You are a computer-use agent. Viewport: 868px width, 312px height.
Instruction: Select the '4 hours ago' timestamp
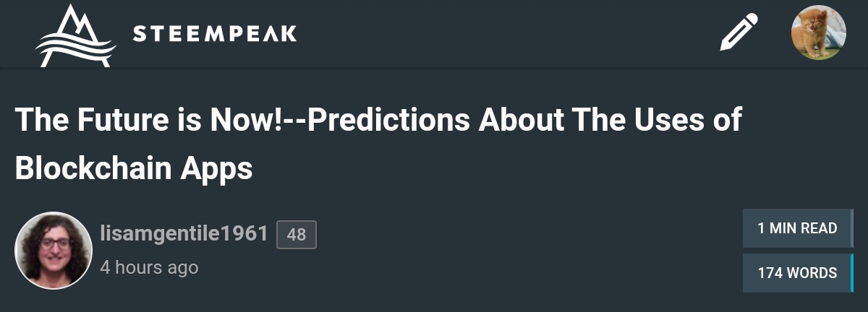click(x=149, y=267)
